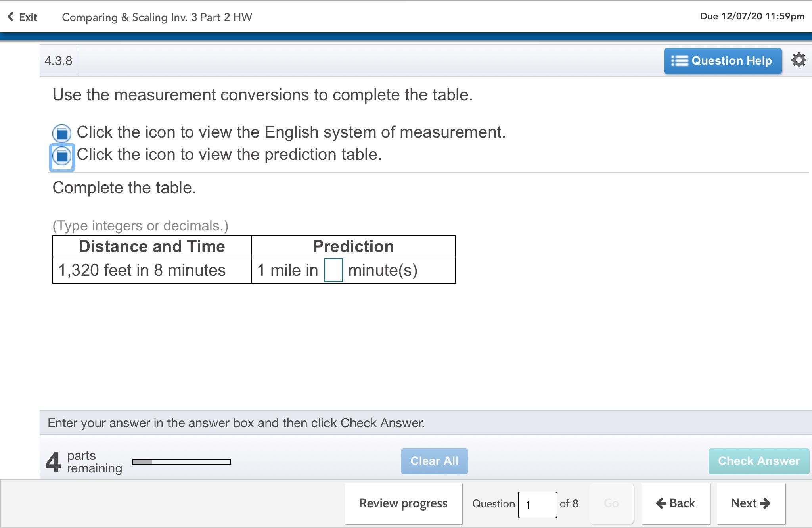This screenshot has height=528, width=812.
Task: Click the 4.3.8 question number label
Action: click(58, 61)
